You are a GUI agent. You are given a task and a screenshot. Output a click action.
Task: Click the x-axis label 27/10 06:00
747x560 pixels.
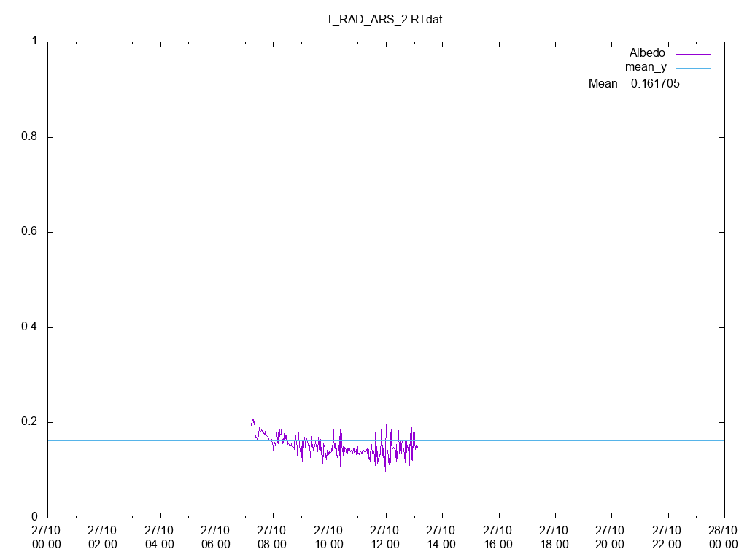click(215, 537)
